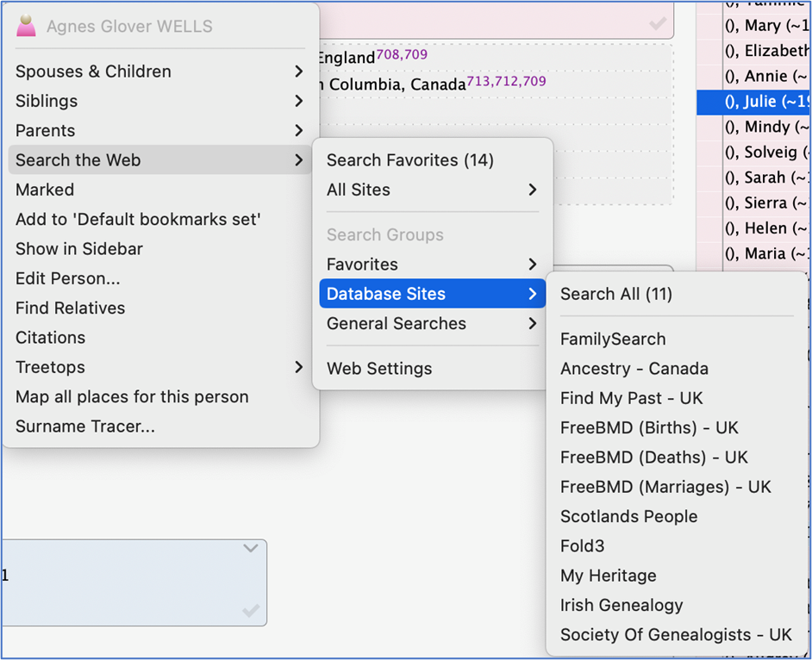Click the checkmark icon in the pink panel
The height and width of the screenshot is (660, 812).
658,24
